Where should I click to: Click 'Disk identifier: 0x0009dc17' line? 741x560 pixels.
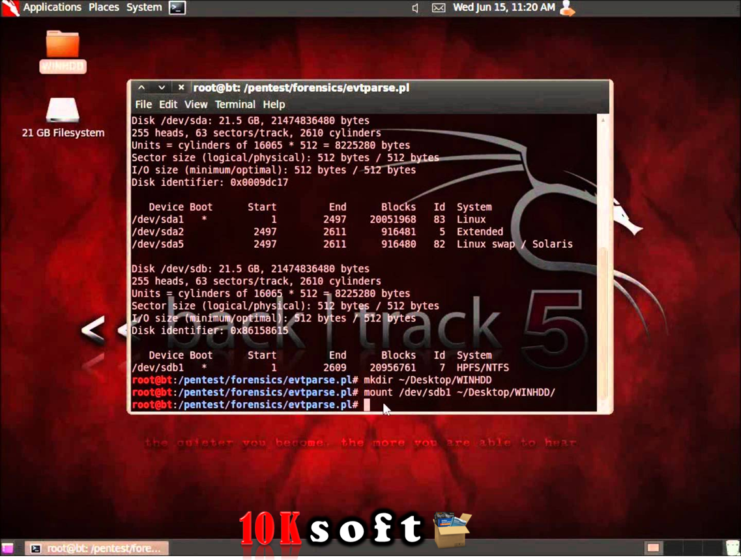tap(210, 183)
